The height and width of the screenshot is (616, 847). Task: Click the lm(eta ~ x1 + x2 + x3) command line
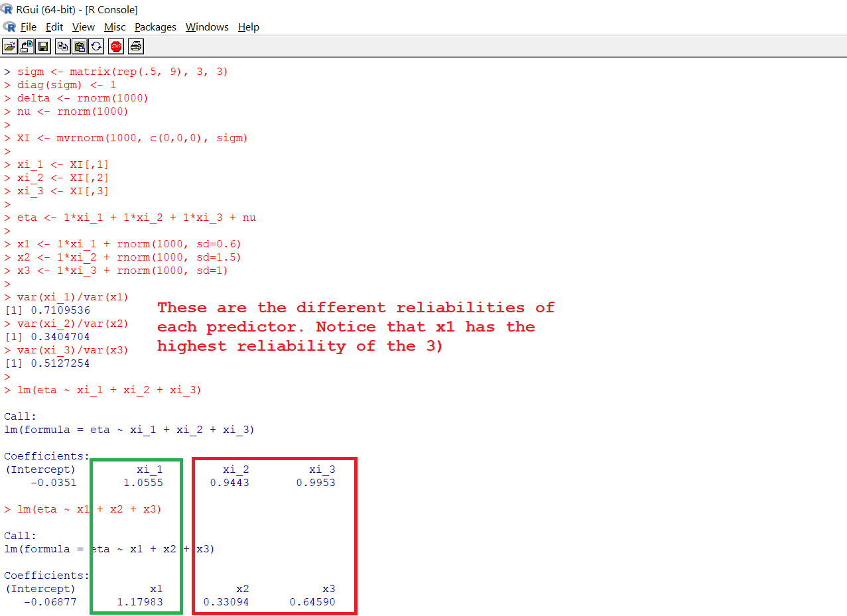(90, 509)
